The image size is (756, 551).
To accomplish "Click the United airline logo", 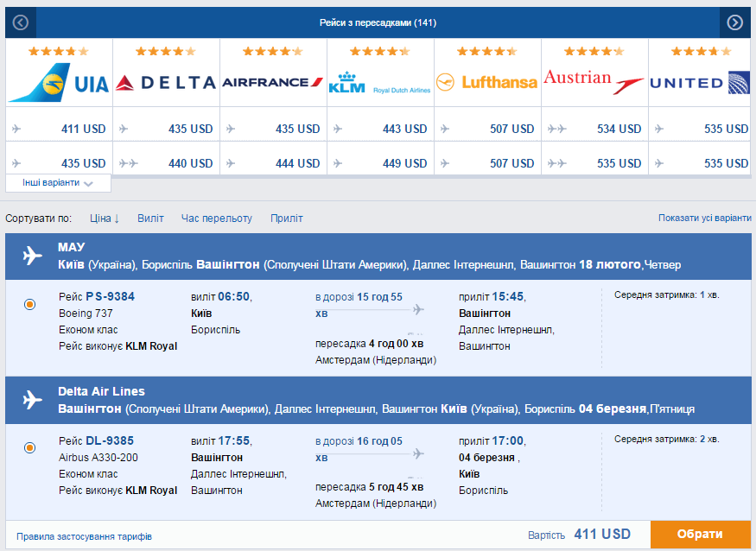I will [700, 83].
